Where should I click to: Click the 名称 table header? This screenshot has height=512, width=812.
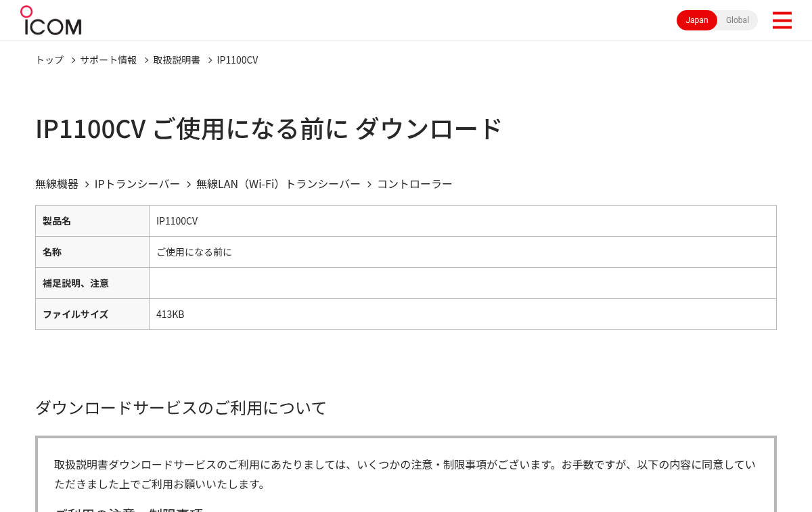(x=92, y=252)
